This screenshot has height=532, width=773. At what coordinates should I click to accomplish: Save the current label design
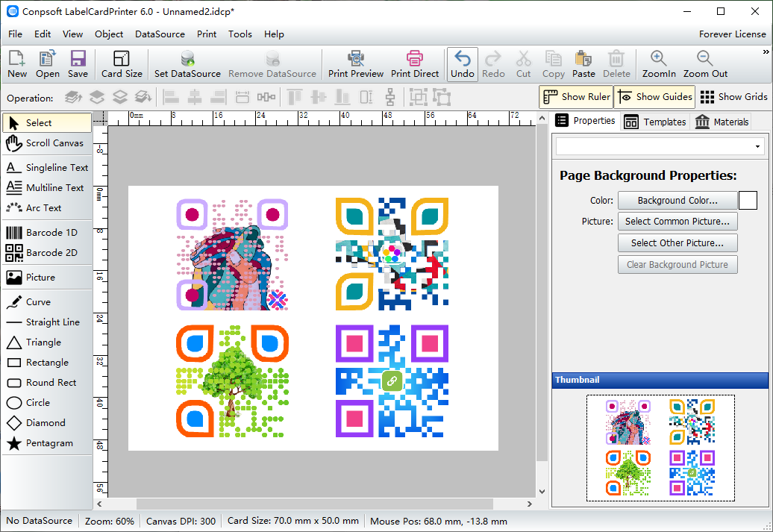(x=78, y=64)
